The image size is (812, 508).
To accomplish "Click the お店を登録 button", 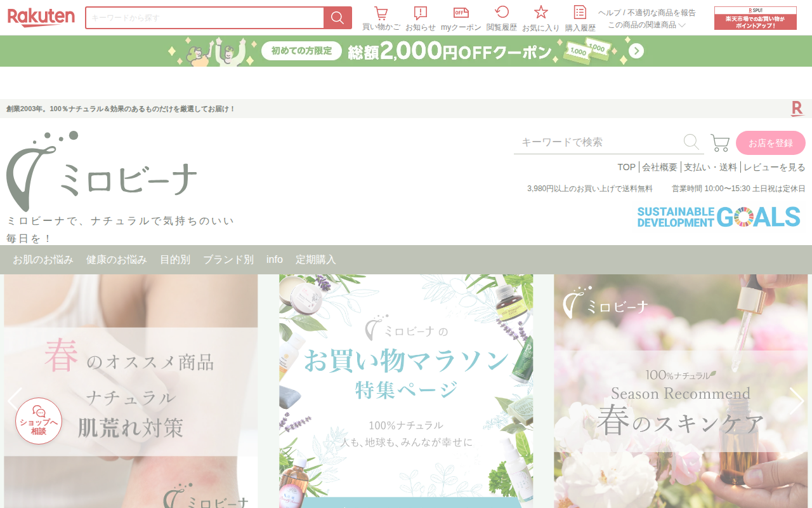I will (x=771, y=143).
